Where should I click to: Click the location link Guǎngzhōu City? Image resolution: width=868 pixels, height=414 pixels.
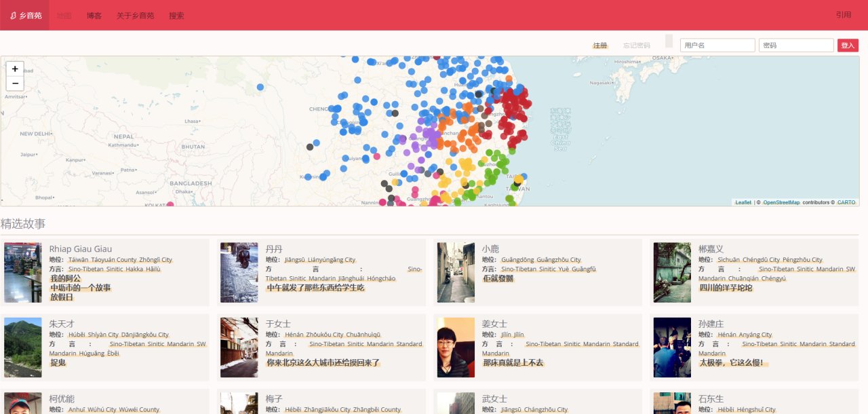pyautogui.click(x=559, y=260)
